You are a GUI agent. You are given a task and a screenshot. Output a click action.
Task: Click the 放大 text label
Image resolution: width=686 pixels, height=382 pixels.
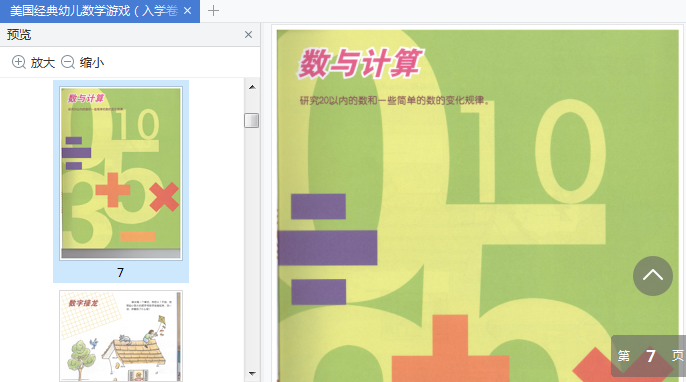point(42,63)
